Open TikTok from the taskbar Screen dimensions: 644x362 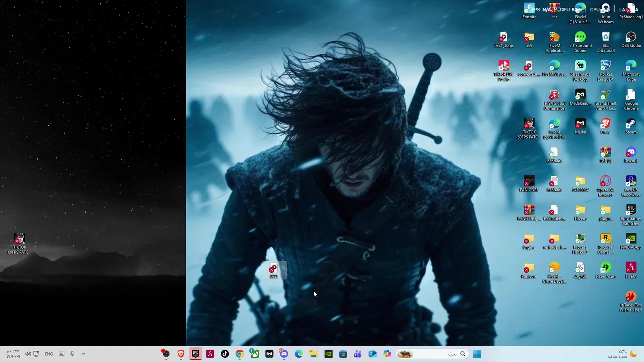pyautogui.click(x=225, y=354)
